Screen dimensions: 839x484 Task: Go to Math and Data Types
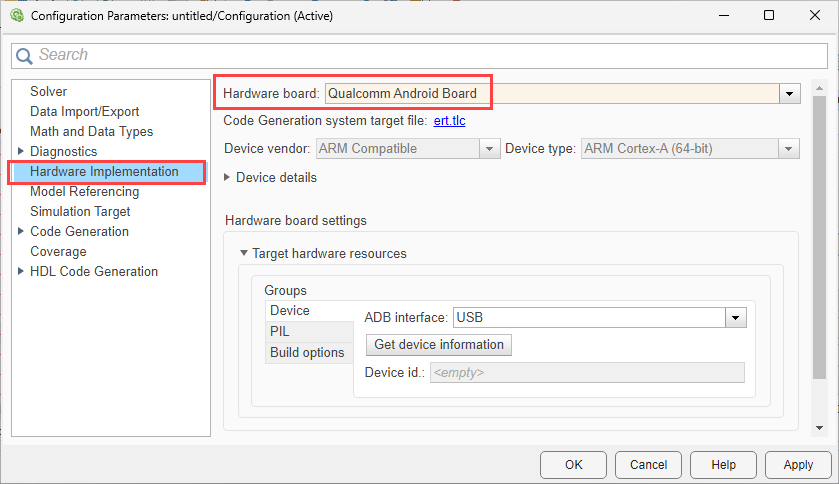pos(91,131)
